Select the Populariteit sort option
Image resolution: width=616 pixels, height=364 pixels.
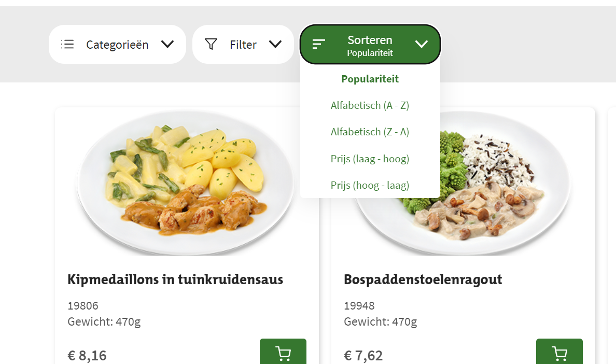click(x=370, y=79)
